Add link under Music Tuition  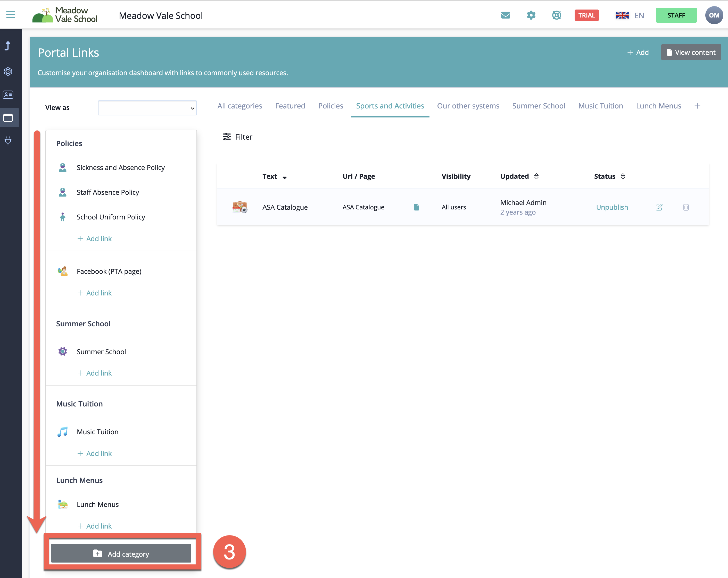tap(95, 454)
